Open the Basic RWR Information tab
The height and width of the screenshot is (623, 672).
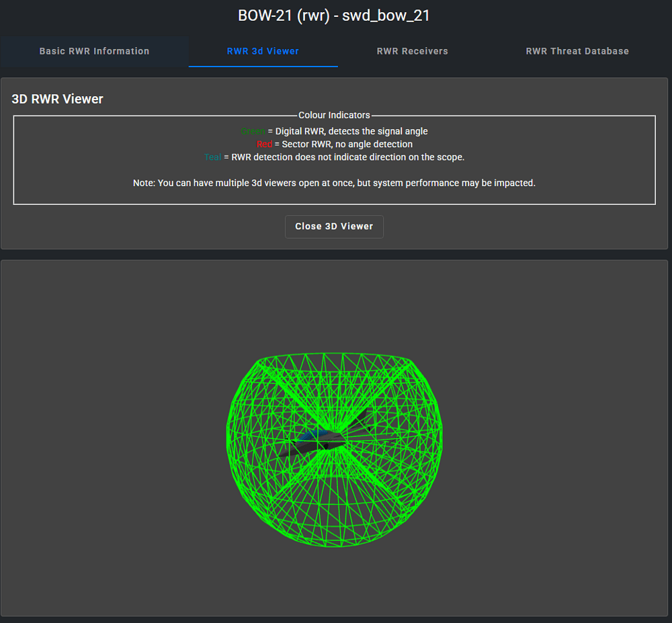click(x=94, y=51)
